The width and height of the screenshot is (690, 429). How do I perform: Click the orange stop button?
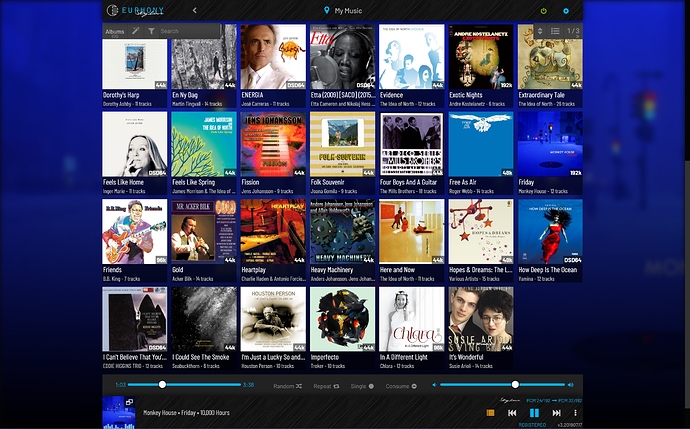pos(490,413)
